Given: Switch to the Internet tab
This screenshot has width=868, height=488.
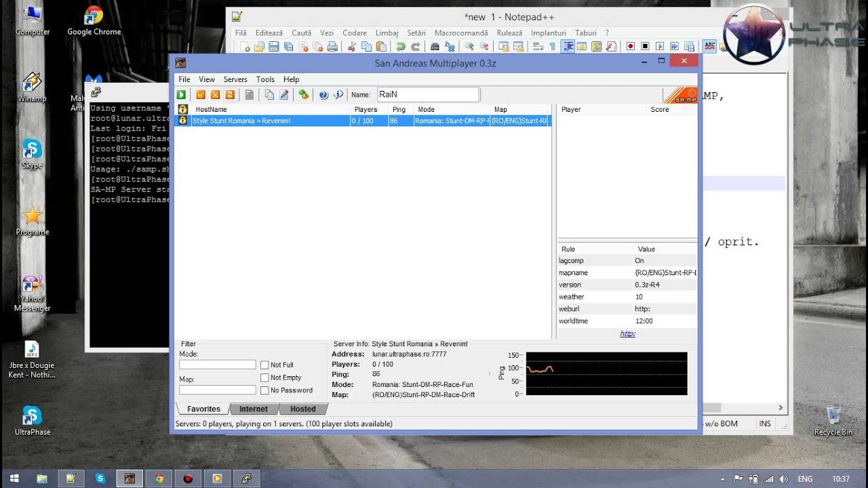Looking at the screenshot, I should point(254,409).
